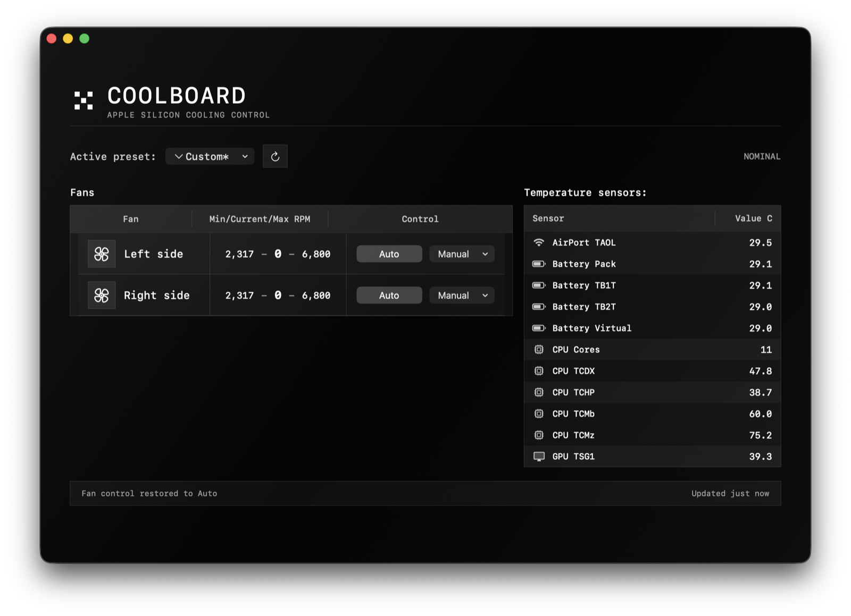Click the Battery Pack battery icon
This screenshot has height=616, width=851.
[539, 264]
